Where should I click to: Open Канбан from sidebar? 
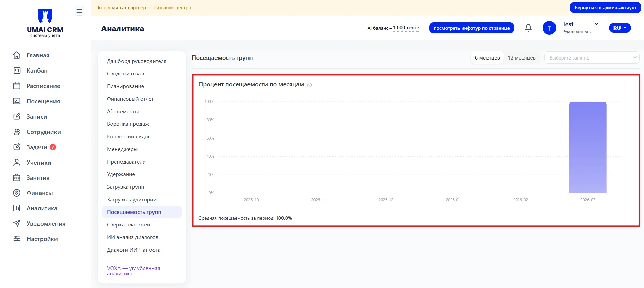37,71
